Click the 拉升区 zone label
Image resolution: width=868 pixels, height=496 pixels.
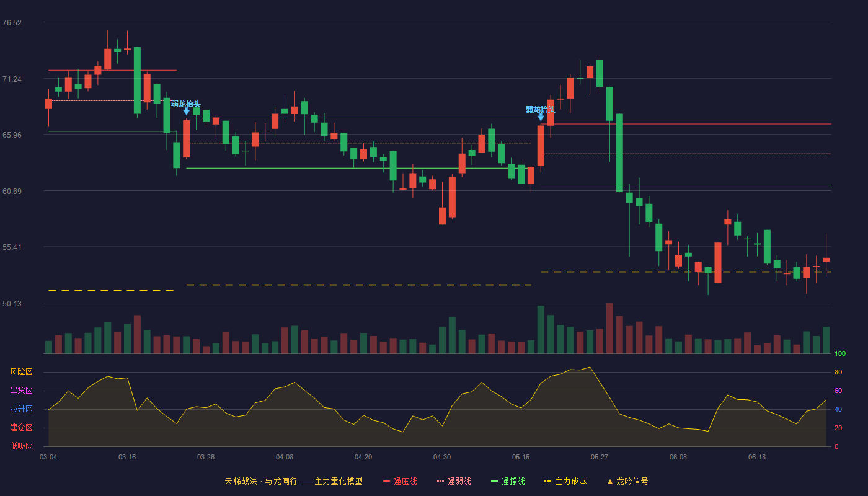(21, 409)
